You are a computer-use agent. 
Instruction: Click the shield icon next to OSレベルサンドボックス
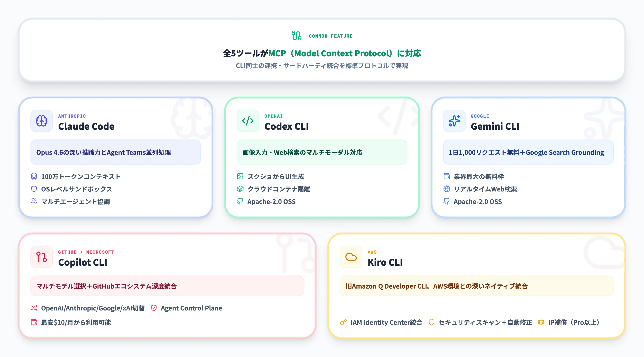click(x=34, y=189)
